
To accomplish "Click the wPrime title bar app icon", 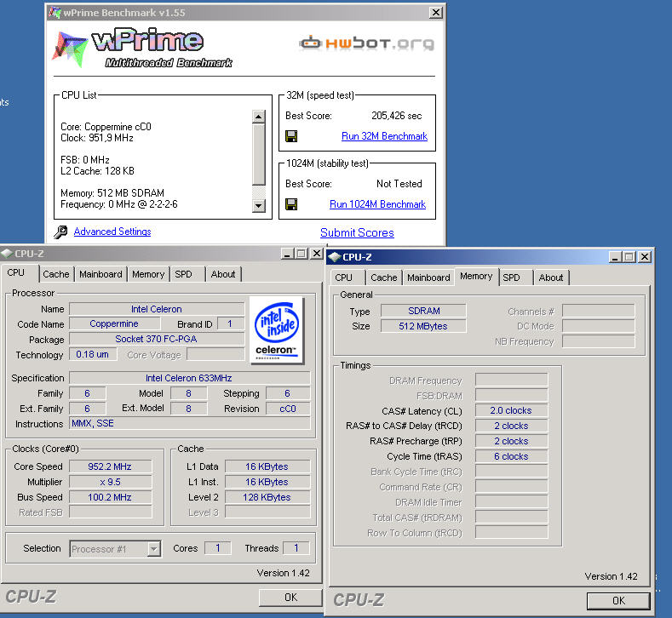I will [x=55, y=12].
